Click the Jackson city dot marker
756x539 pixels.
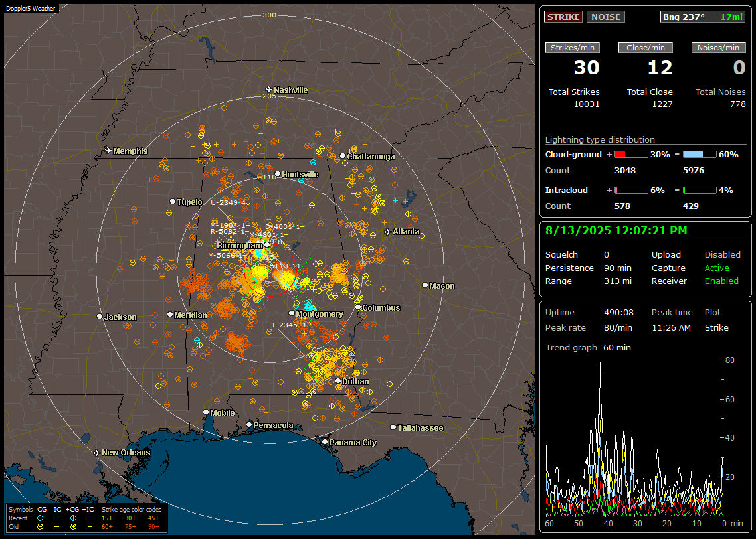[100, 317]
